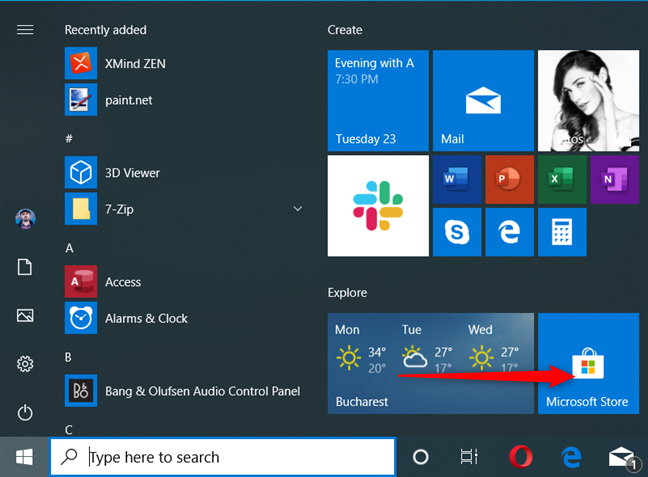Open Bang & Olufsen Audio Control Panel
This screenshot has width=648, height=477.
click(184, 391)
